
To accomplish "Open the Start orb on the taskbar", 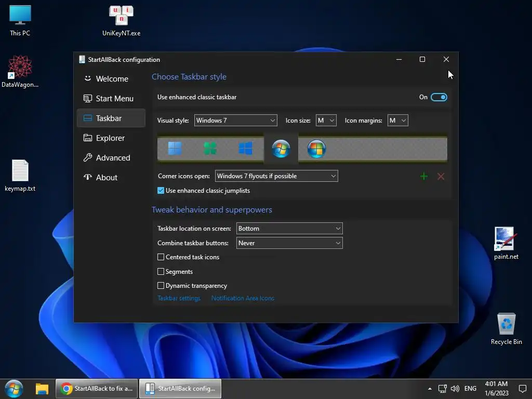I will coord(14,389).
